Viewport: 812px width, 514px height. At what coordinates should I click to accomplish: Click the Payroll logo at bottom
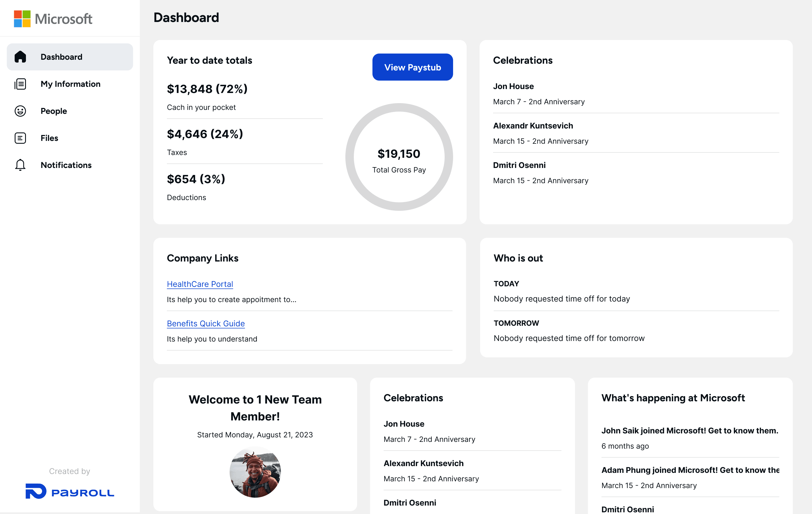tap(70, 491)
